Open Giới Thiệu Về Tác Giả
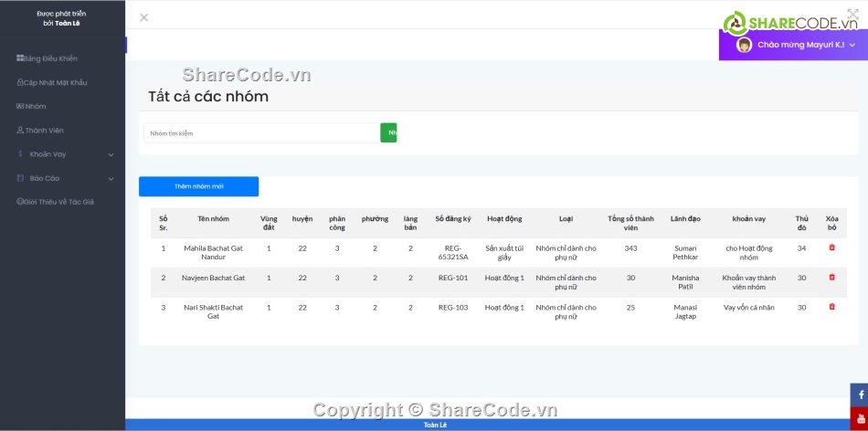Viewport: 868px width, 431px height. point(58,202)
